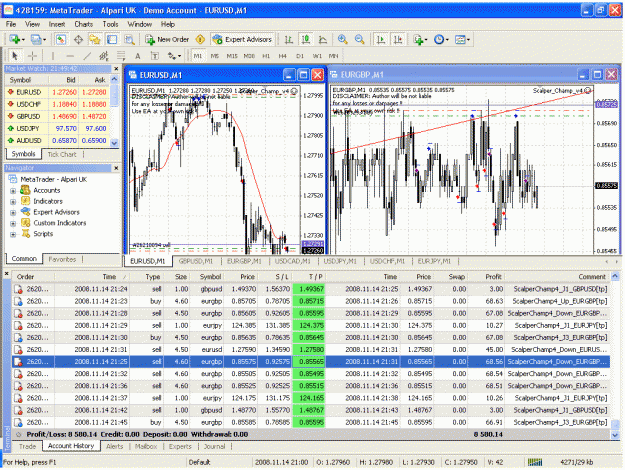The width and height of the screenshot is (625, 470).
Task: Open the Indicators list dropdown icon
Action: pyautogui.click(x=420, y=39)
